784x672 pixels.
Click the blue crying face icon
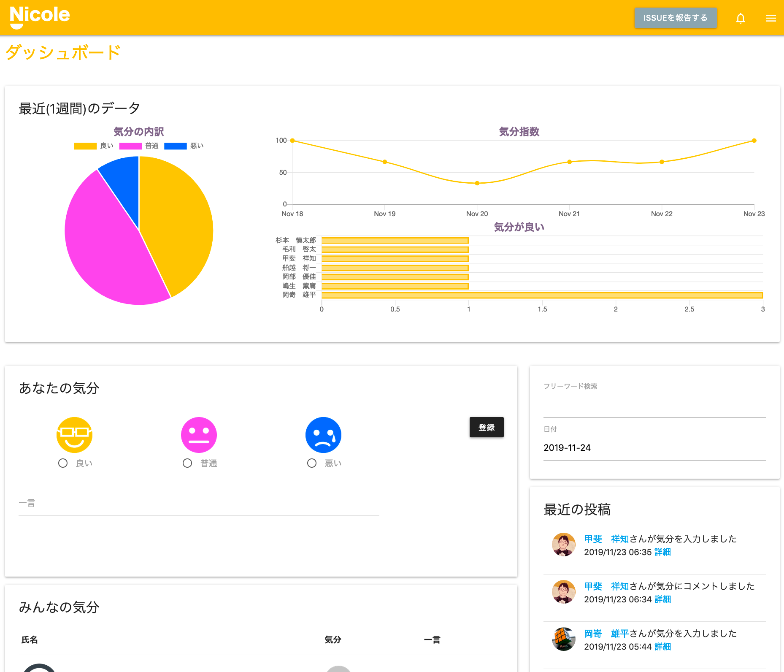[323, 435]
